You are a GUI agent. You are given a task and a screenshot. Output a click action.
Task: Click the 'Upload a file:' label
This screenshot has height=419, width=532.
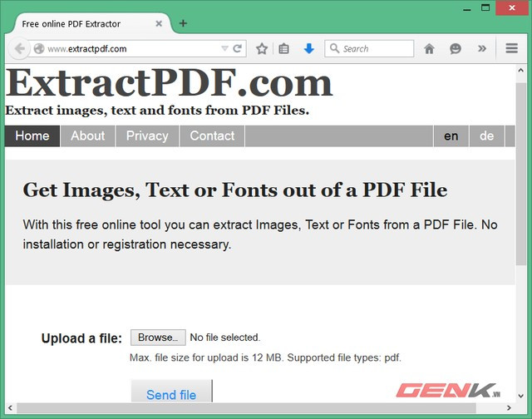81,338
